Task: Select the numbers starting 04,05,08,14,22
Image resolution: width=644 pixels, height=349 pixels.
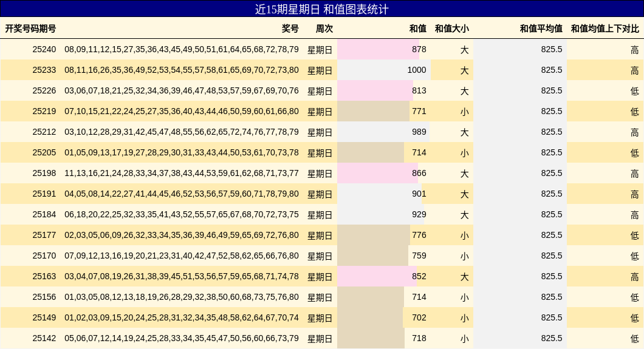Action: coord(182,194)
